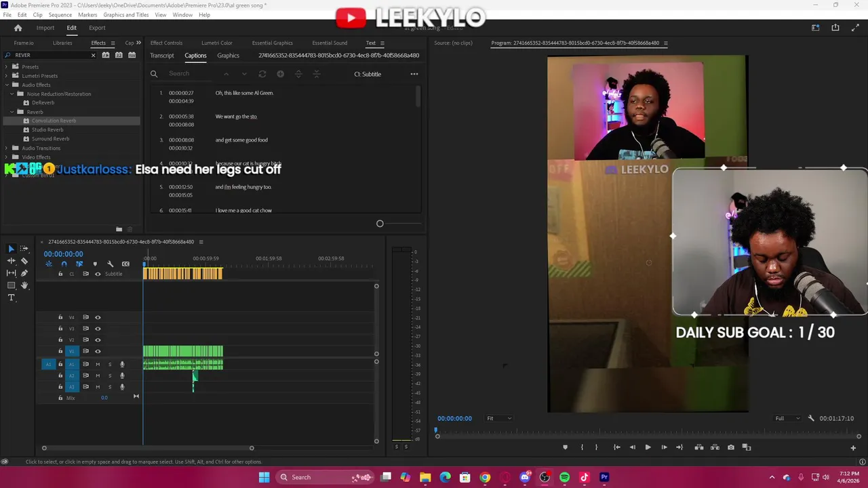
Task: Expand the Presets folder
Action: [x=7, y=66]
